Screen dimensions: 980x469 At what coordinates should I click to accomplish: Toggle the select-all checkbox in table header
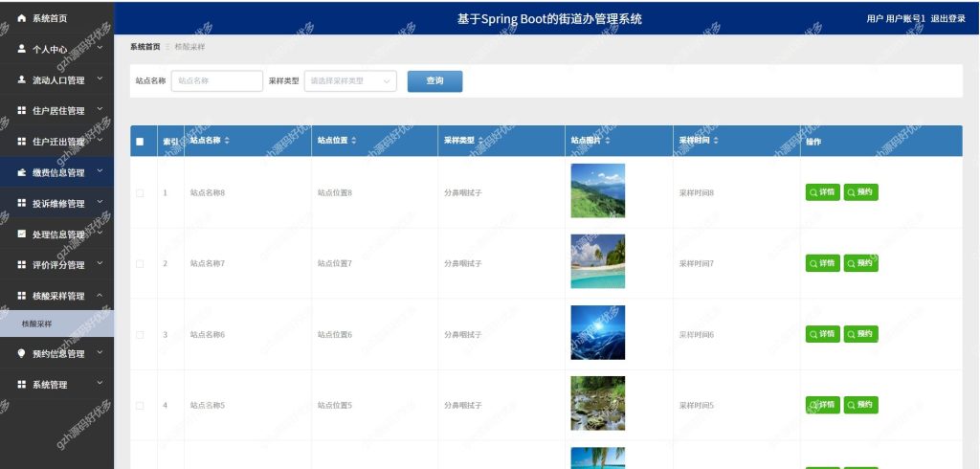pos(140,142)
